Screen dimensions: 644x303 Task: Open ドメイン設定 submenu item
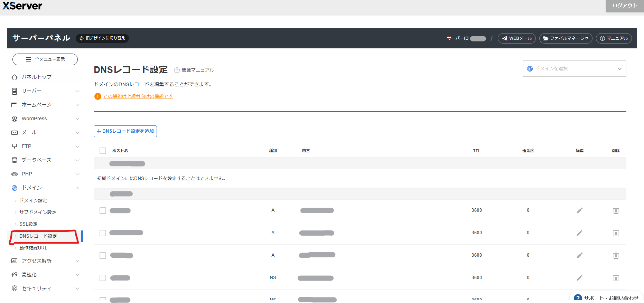tap(33, 200)
